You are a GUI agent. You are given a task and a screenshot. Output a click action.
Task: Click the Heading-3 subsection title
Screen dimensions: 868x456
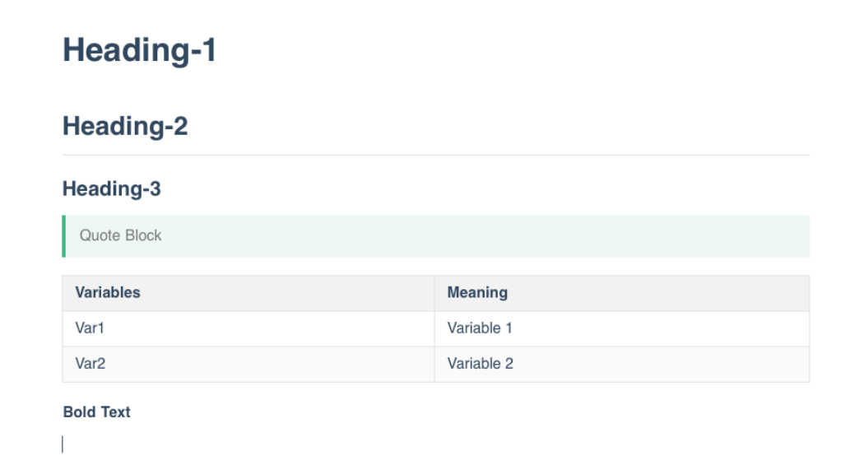111,189
